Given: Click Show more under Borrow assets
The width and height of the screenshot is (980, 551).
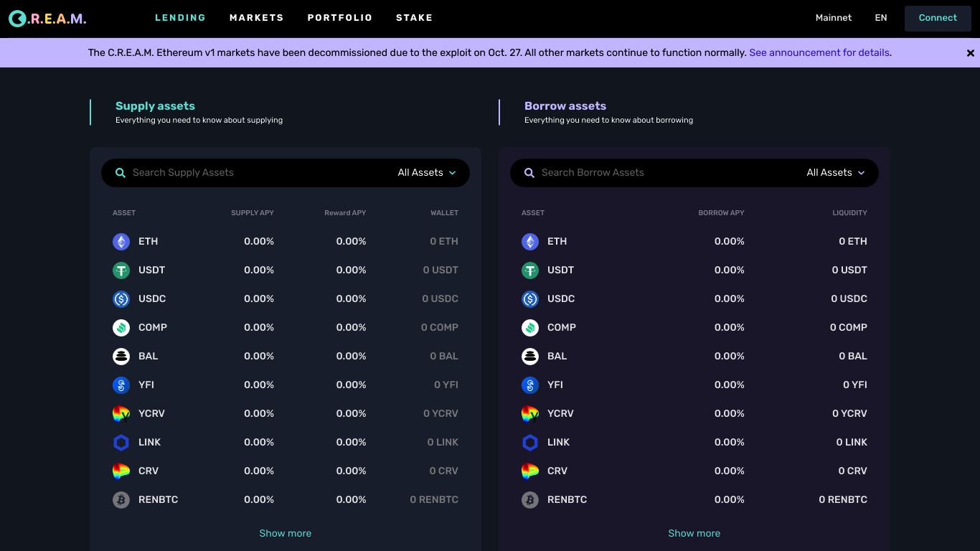Looking at the screenshot, I should [694, 534].
